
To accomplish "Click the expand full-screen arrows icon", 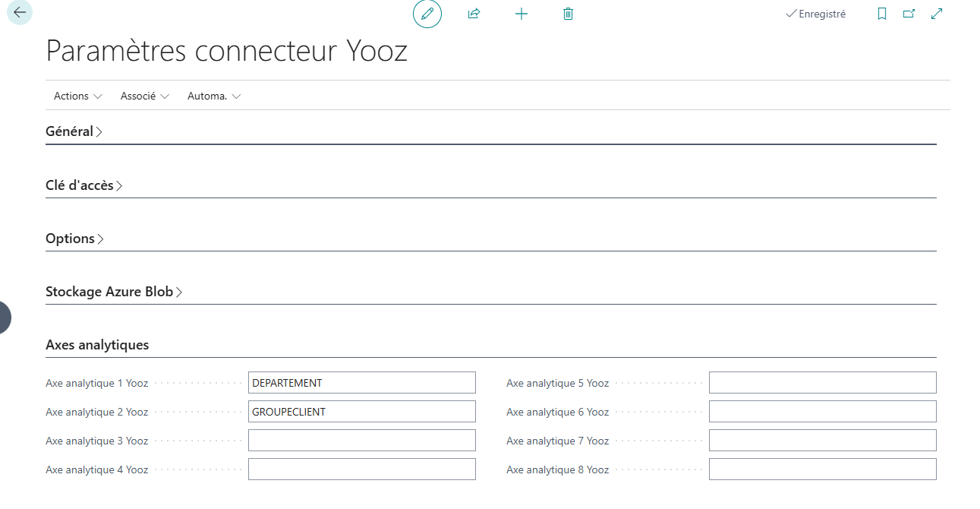I will click(x=937, y=14).
